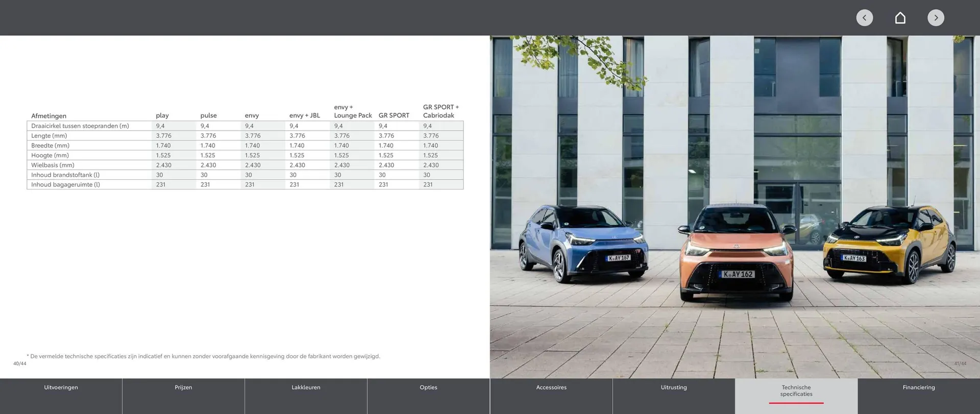Click the GR SPORT column header
This screenshot has height=414, width=980.
point(394,116)
